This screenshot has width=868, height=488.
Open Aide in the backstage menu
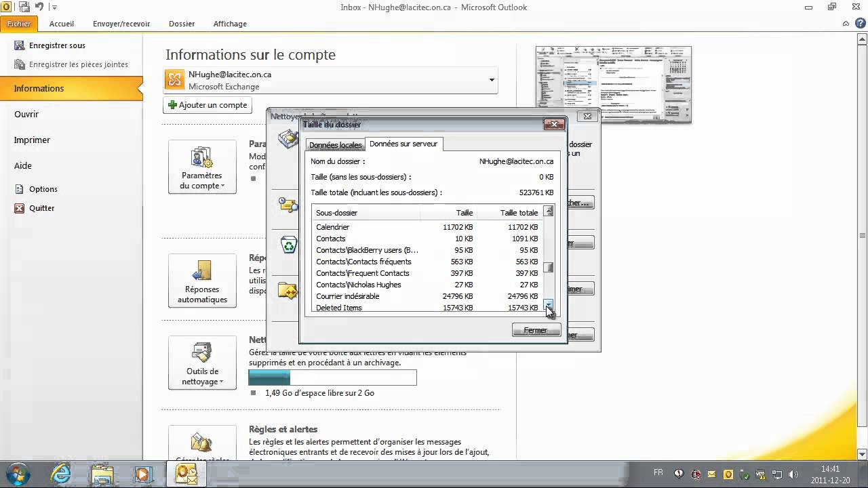click(x=23, y=165)
